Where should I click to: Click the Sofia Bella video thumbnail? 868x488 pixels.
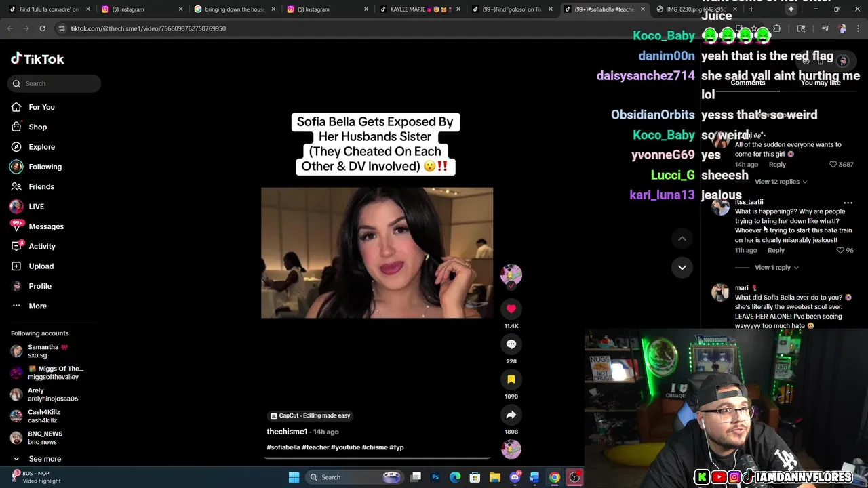[377, 253]
